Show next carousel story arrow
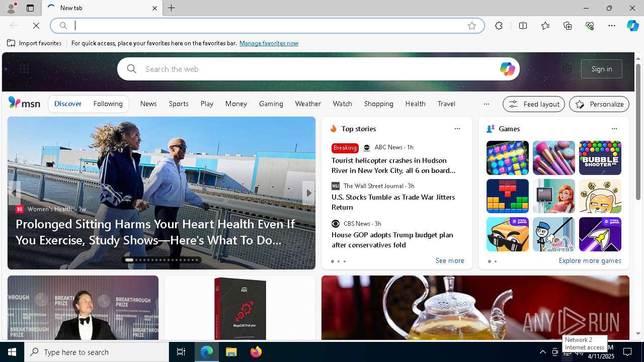The height and width of the screenshot is (362, 644). [309, 193]
